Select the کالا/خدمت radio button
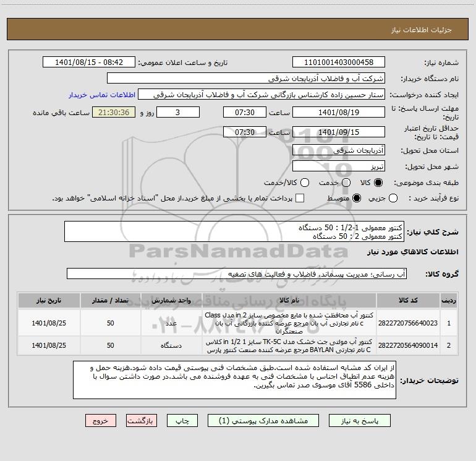This screenshot has width=476, height=461. pyautogui.click(x=305, y=183)
